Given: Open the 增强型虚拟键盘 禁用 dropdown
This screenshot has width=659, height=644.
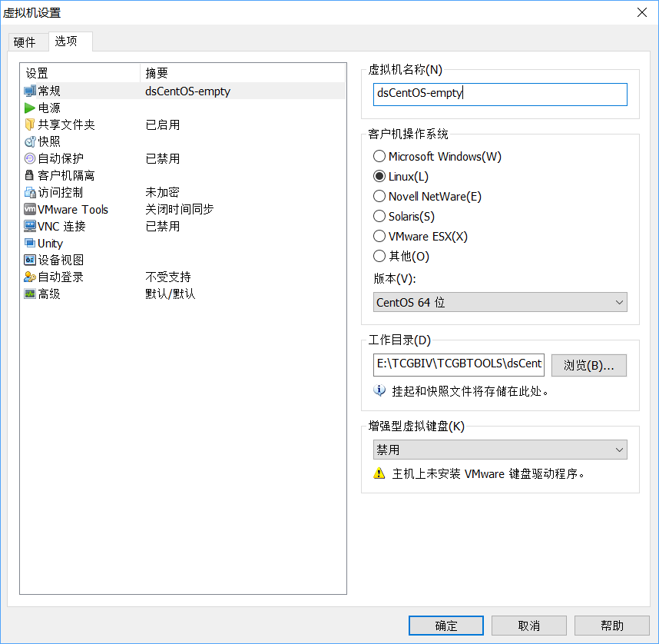Looking at the screenshot, I should pyautogui.click(x=500, y=450).
